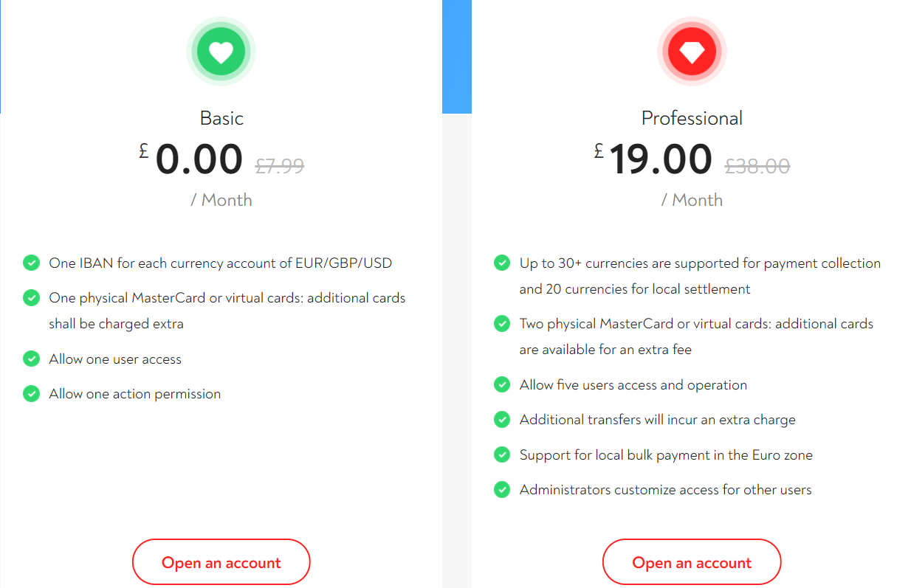The image size is (911, 588).
Task: Click the £0.00 Basic price
Action: tap(191, 159)
